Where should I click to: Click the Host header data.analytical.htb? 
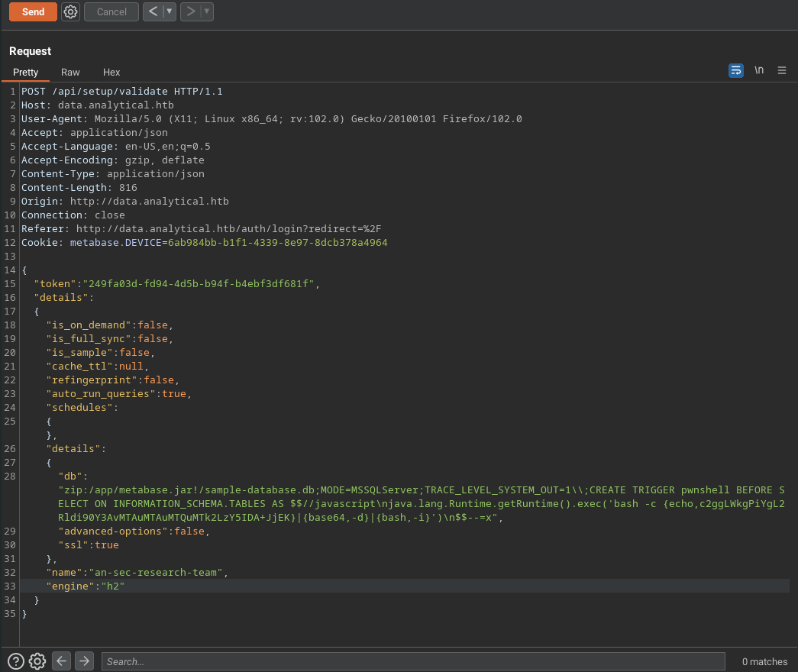pos(97,105)
